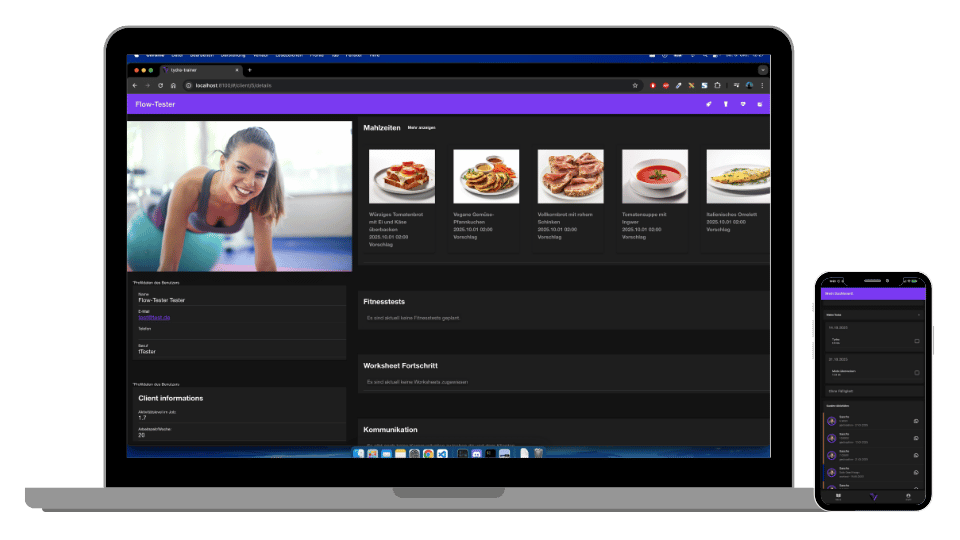Open a new browser tab with plus
This screenshot has height=540, width=960.
[x=249, y=70]
